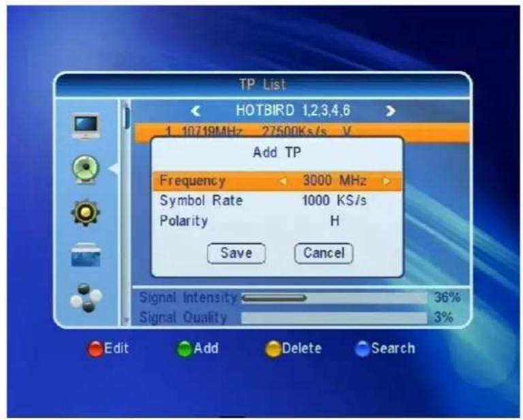Screen dimensions: 523x420
Task: Click the yellow Delete color button
Action: click(273, 349)
